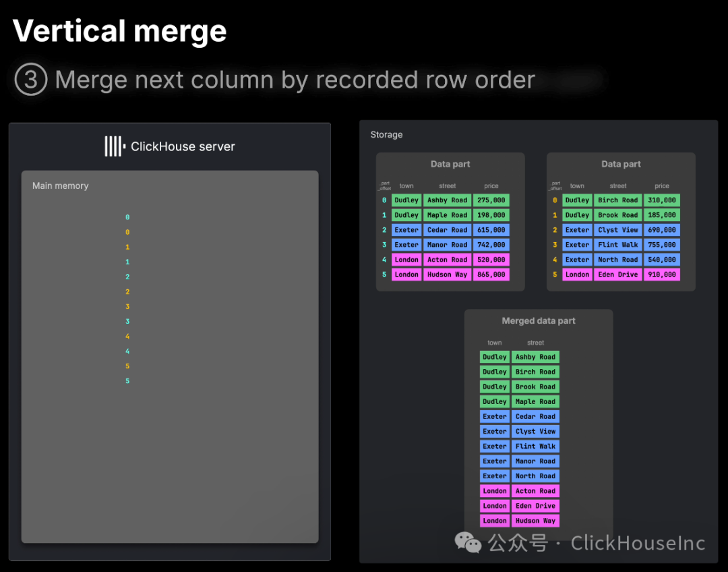Image resolution: width=728 pixels, height=572 pixels.
Task: Click the 540,000 price cell
Action: pos(662,260)
